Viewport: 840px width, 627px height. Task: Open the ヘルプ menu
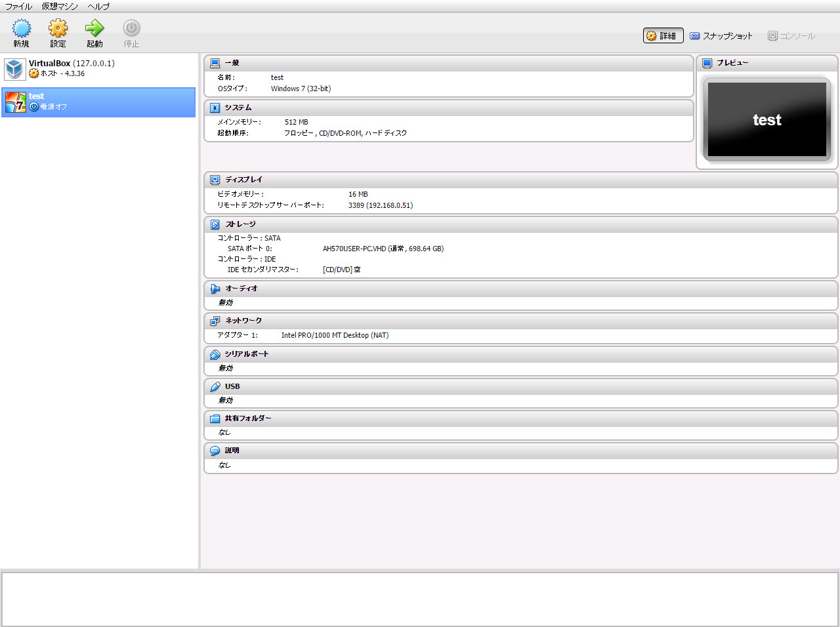[98, 7]
